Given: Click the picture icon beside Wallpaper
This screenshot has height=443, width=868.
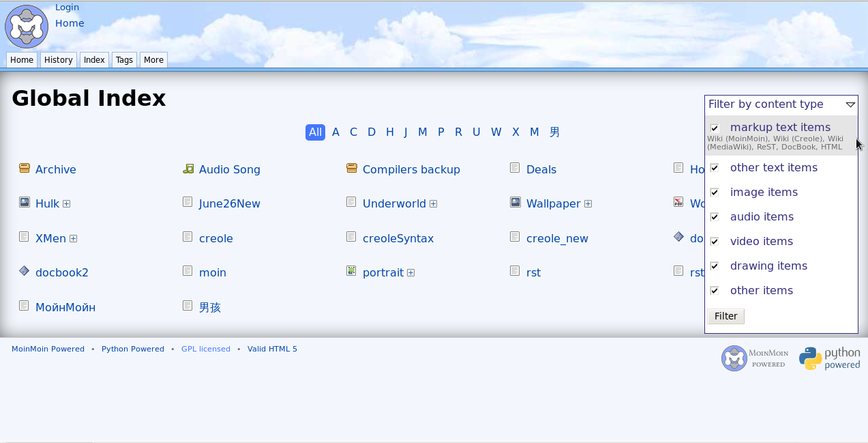Looking at the screenshot, I should 515,202.
